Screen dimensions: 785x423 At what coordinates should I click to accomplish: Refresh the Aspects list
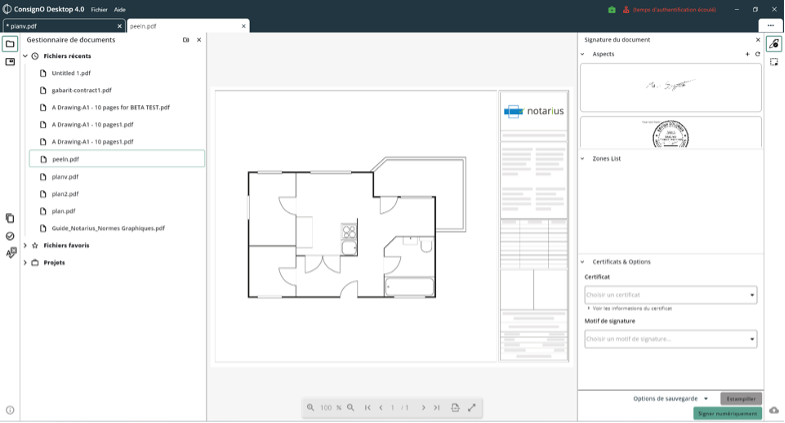[x=757, y=54]
